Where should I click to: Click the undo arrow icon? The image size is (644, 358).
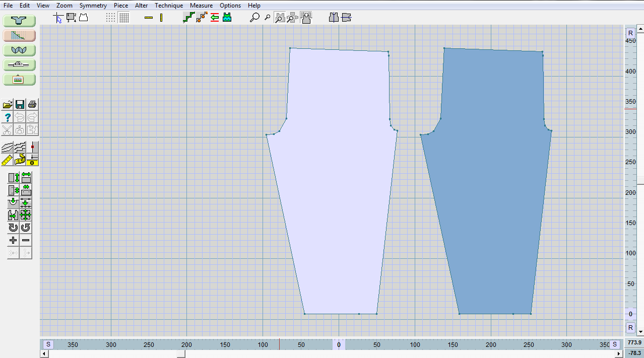point(20,117)
